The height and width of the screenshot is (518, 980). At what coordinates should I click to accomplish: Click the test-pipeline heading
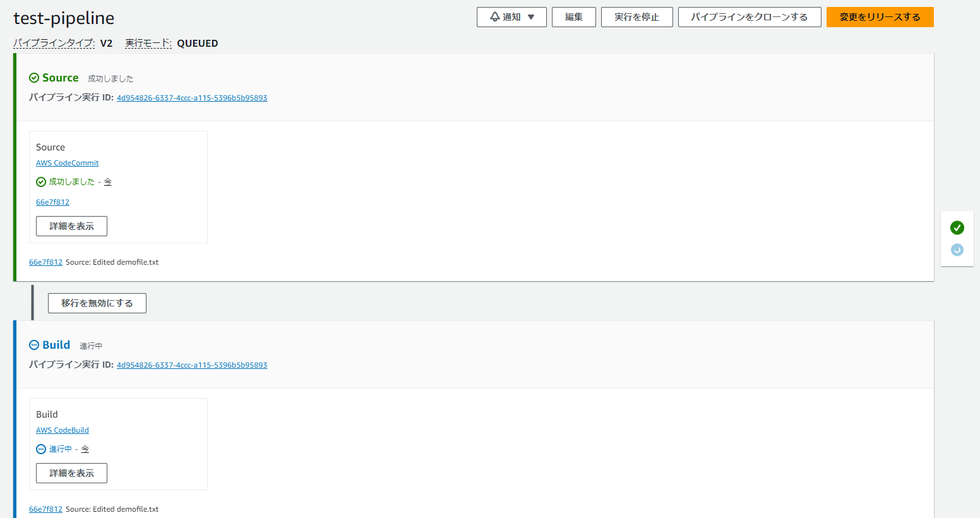click(64, 18)
